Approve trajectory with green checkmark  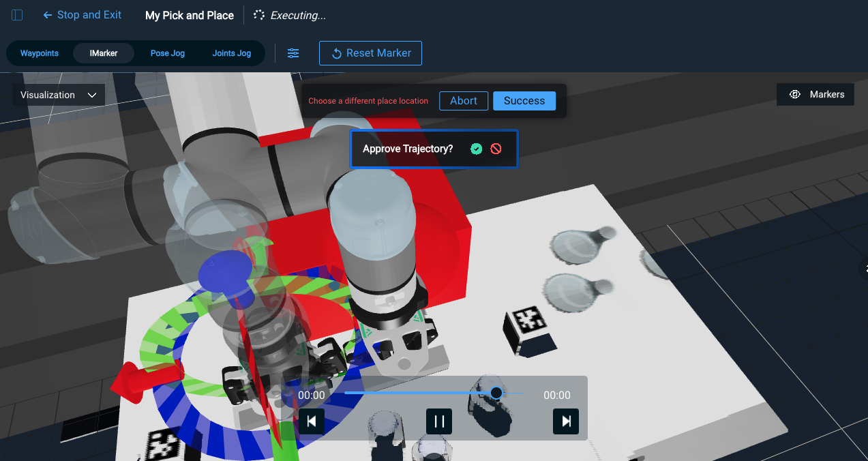(477, 149)
